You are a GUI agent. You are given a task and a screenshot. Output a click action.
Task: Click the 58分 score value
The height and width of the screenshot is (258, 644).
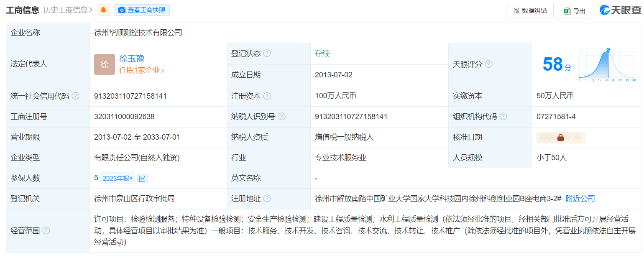coord(557,64)
